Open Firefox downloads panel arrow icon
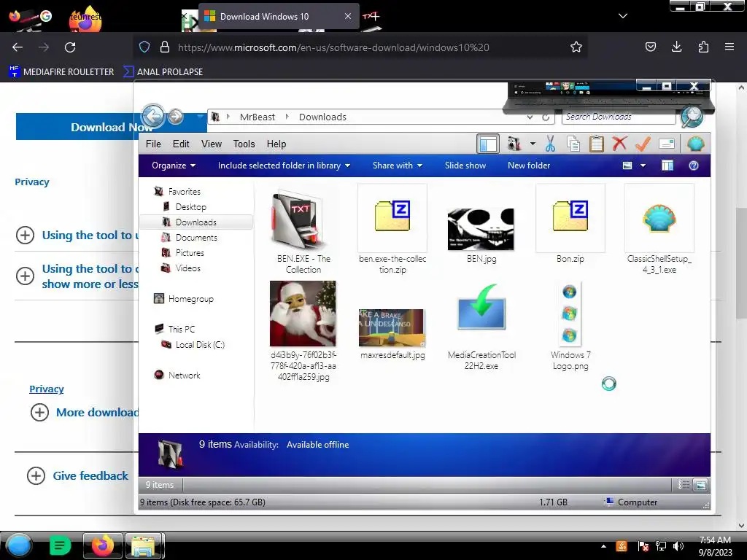This screenshot has height=560, width=747. [676, 47]
